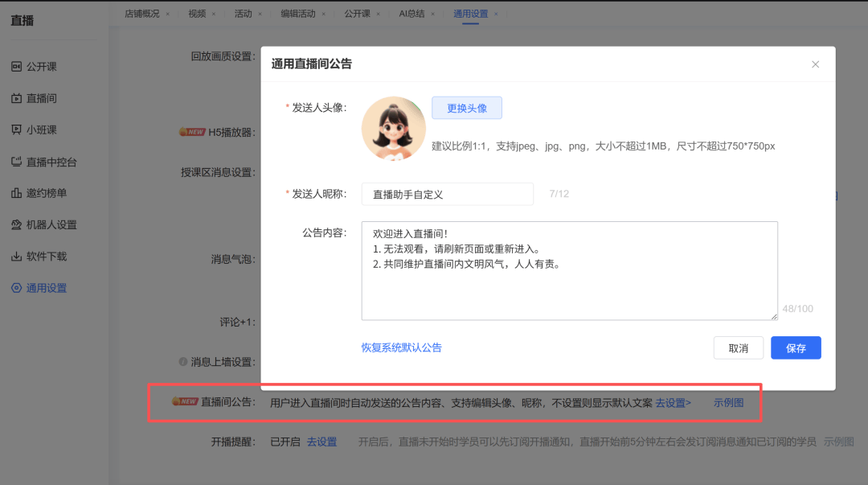868x485 pixels.
Task: Click the 软件下载 download icon
Action: 16,257
